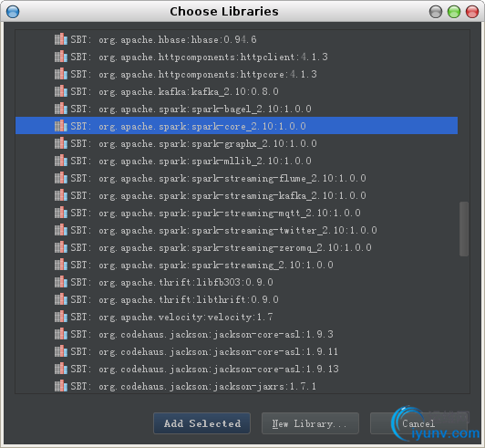Click the vertical scrollbar thumb of library list
This screenshot has width=485, height=448.
pos(464,229)
